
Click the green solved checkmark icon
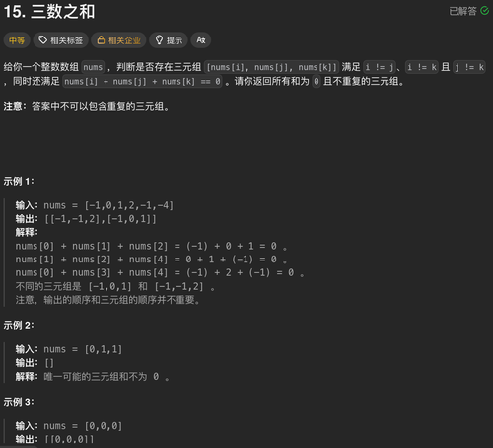[484, 11]
